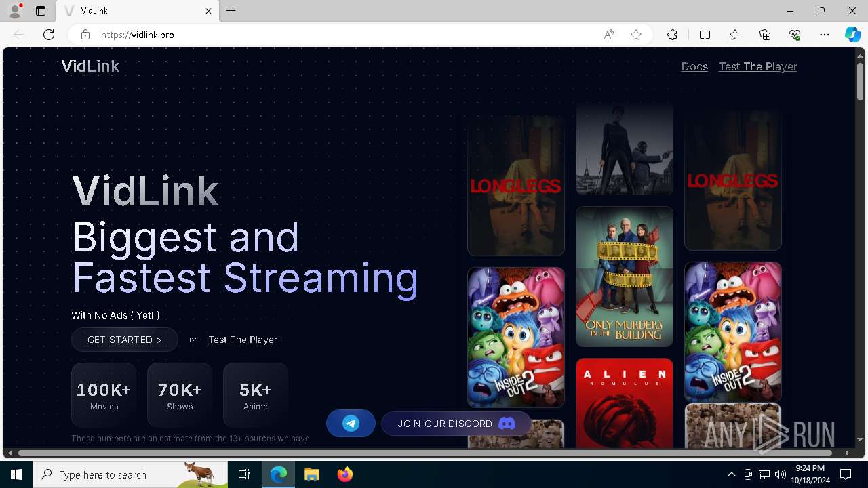Open the Longlegs poster in left column
Viewport: 868px width, 488px height.
coord(516,185)
